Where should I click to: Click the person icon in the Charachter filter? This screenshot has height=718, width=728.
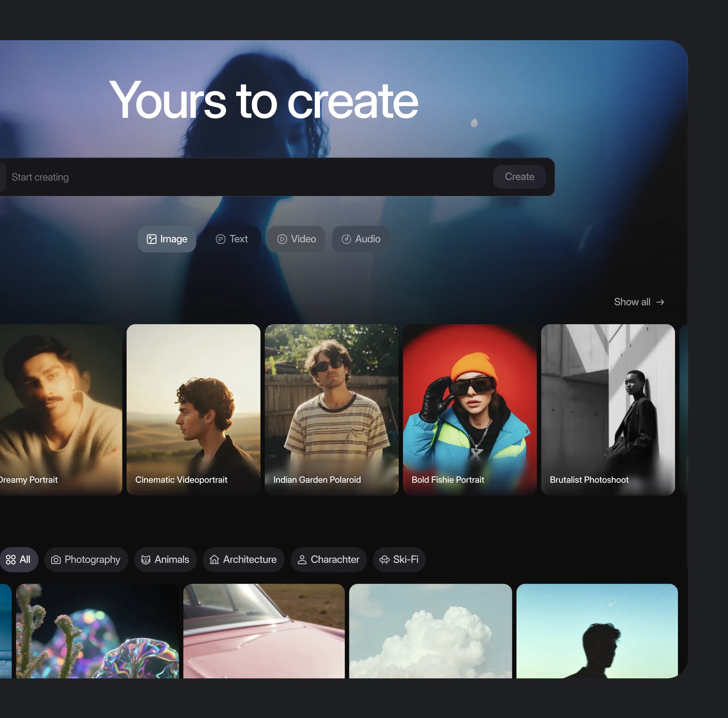[302, 560]
